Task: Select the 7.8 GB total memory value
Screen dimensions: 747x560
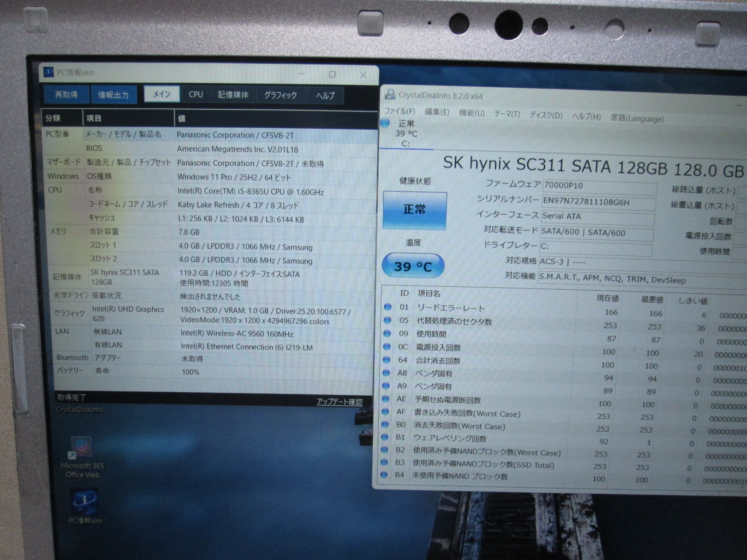Action: pyautogui.click(x=189, y=232)
